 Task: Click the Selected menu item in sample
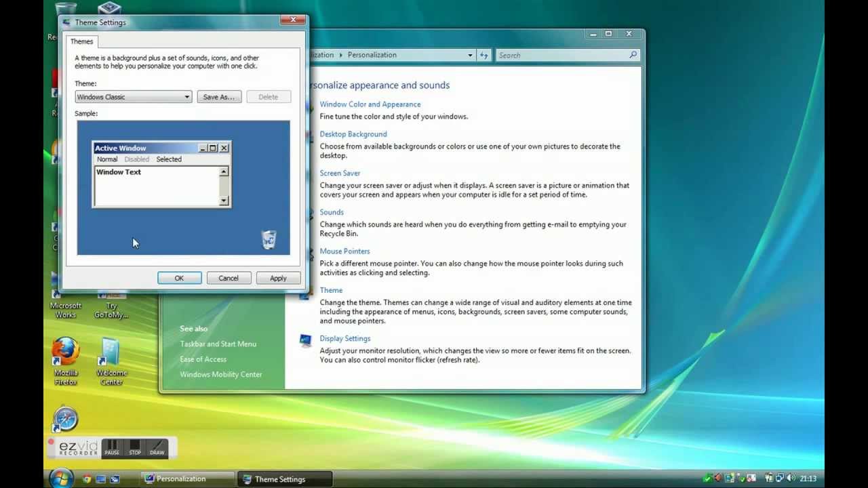pyautogui.click(x=169, y=159)
